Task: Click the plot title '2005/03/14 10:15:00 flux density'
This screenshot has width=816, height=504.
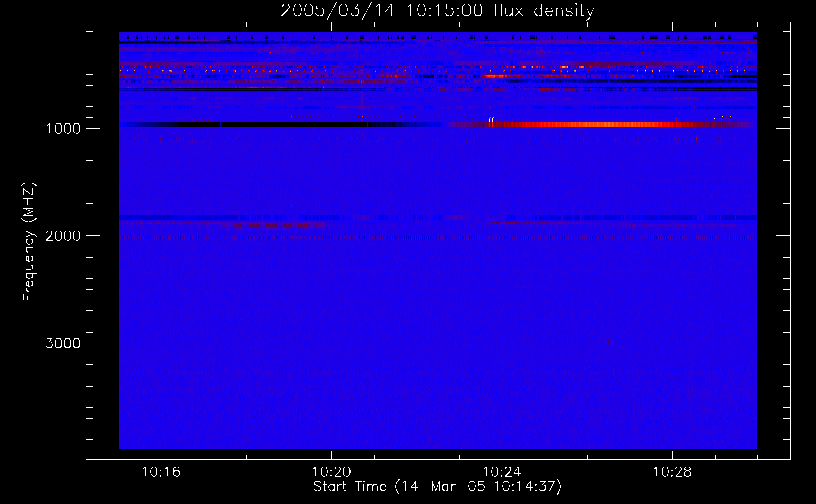Action: point(437,10)
